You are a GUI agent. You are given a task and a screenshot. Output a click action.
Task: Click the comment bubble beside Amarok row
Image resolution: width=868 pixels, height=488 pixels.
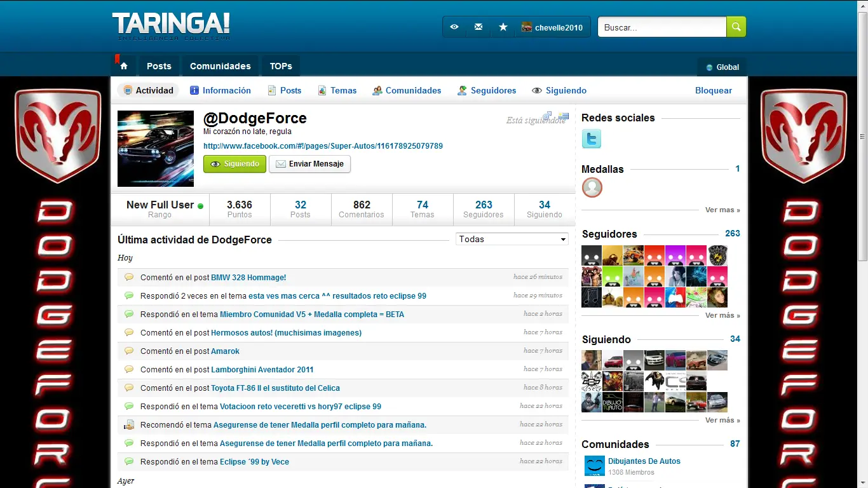click(x=129, y=351)
